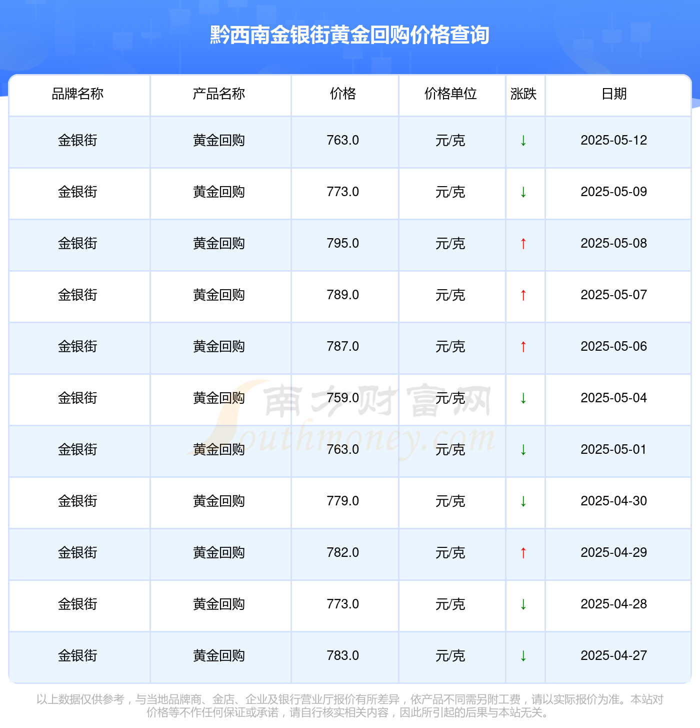Click the 价格 column header
The height and width of the screenshot is (728, 700).
pos(343,94)
